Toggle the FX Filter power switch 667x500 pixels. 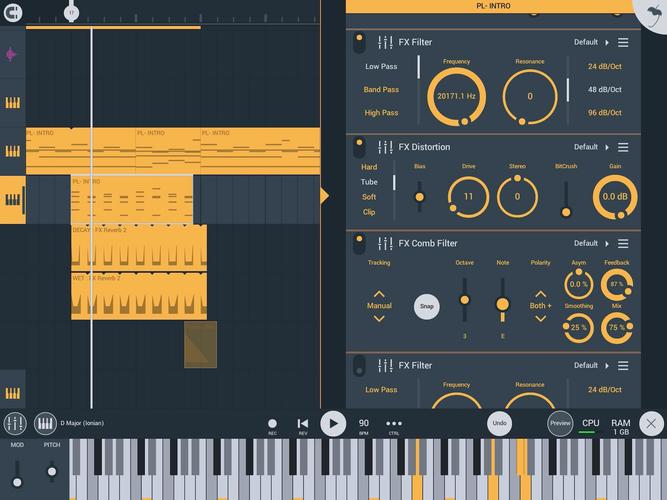(x=359, y=42)
